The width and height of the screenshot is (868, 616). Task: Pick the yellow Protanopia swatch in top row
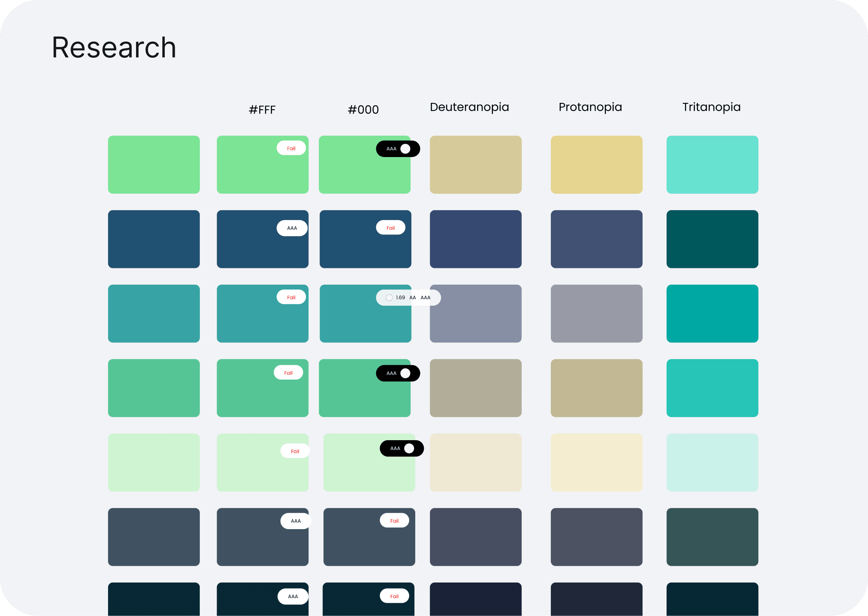pos(596,165)
